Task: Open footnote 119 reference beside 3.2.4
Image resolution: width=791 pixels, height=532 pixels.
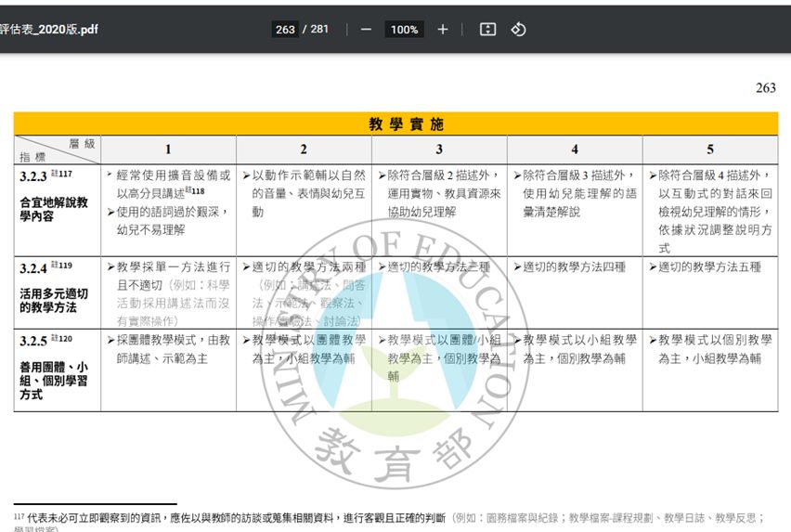Action: pos(63,266)
